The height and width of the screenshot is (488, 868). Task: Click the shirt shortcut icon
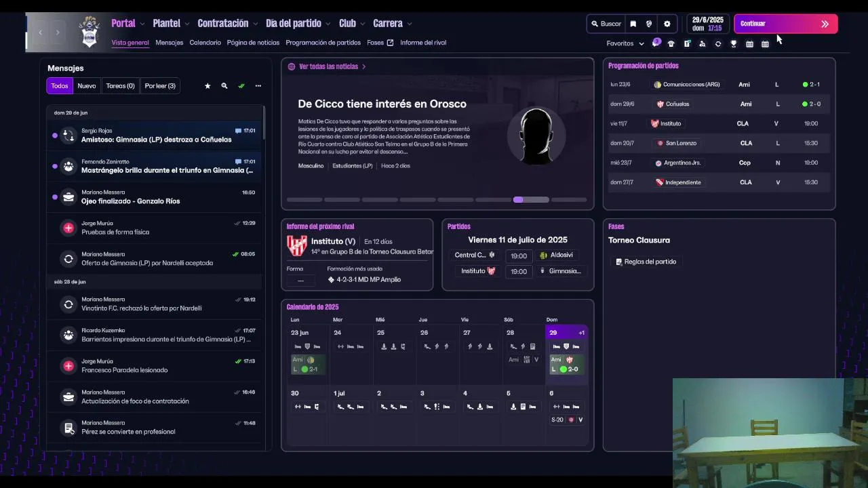tap(671, 43)
